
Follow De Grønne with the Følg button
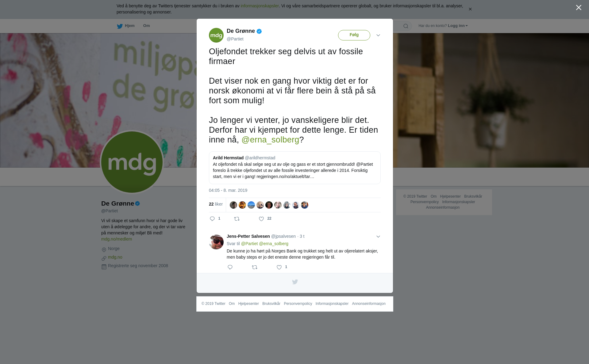pos(354,35)
